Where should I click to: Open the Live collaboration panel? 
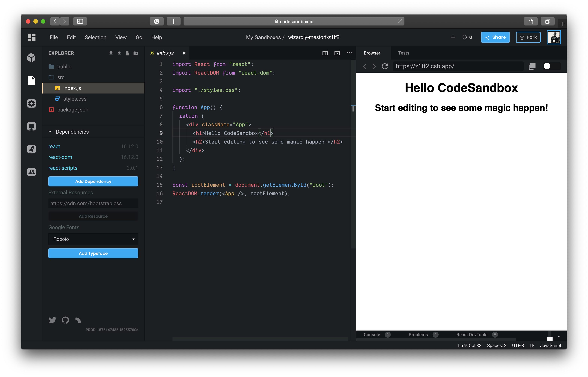tap(31, 172)
